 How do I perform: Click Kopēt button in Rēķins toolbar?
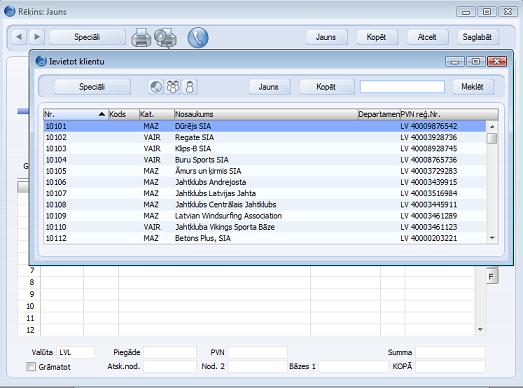pos(377,37)
